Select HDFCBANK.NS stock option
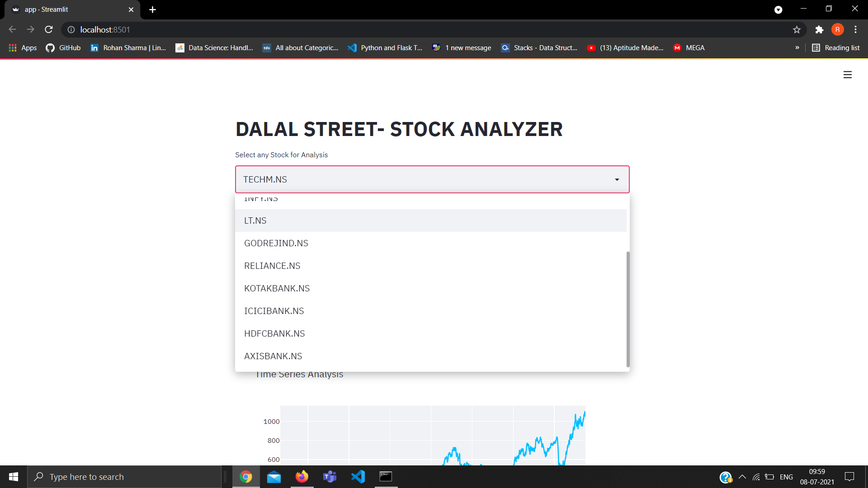 (x=431, y=333)
